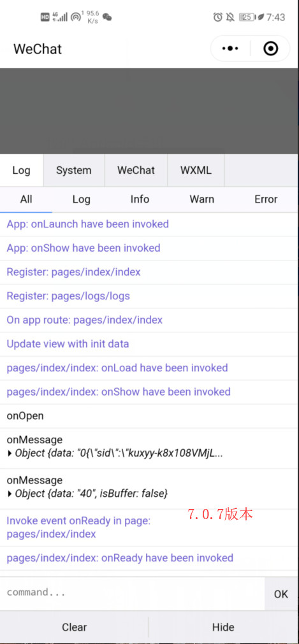Hide the vConsole debug panel
The image size is (299, 644).
pos(223,627)
